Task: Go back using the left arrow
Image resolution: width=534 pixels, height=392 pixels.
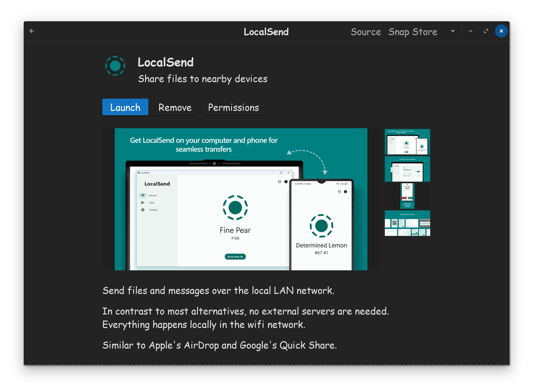Action: (x=32, y=31)
